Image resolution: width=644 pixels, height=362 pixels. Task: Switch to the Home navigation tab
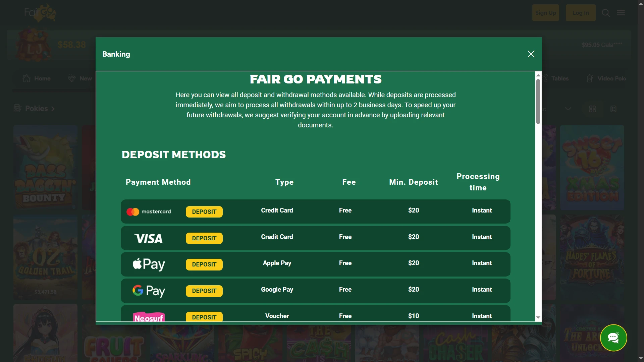[36, 78]
